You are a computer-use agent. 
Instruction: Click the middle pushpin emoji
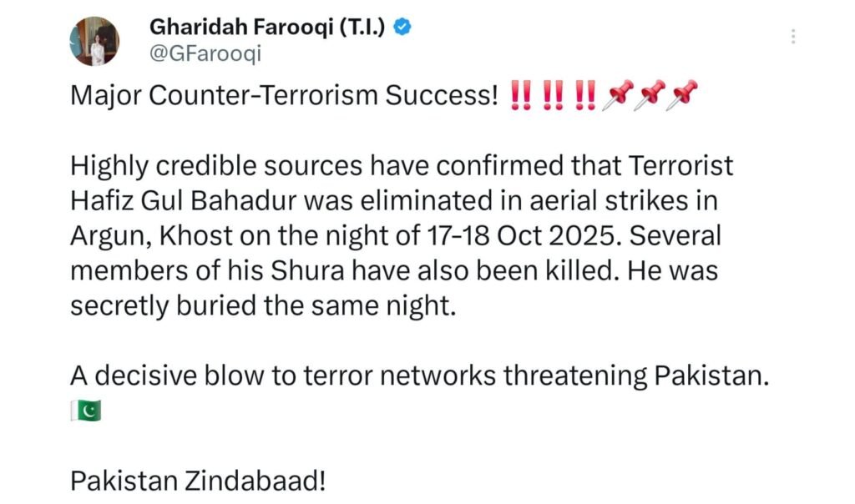click(x=650, y=97)
